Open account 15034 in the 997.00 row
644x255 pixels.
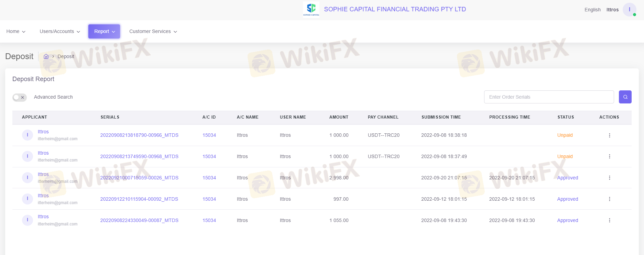pos(209,199)
